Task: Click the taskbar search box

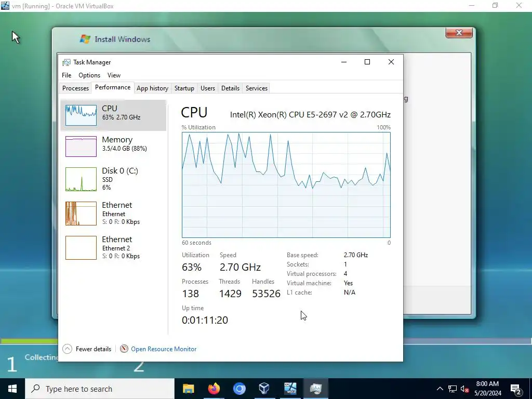Action: tap(100, 389)
